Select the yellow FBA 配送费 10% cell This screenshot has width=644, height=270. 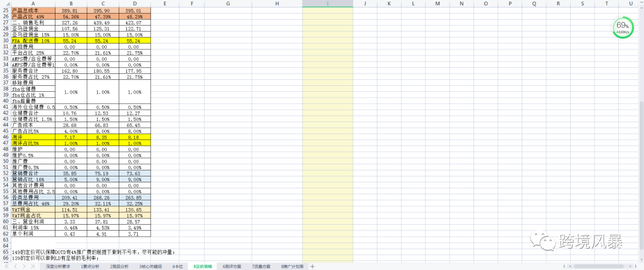coord(33,41)
